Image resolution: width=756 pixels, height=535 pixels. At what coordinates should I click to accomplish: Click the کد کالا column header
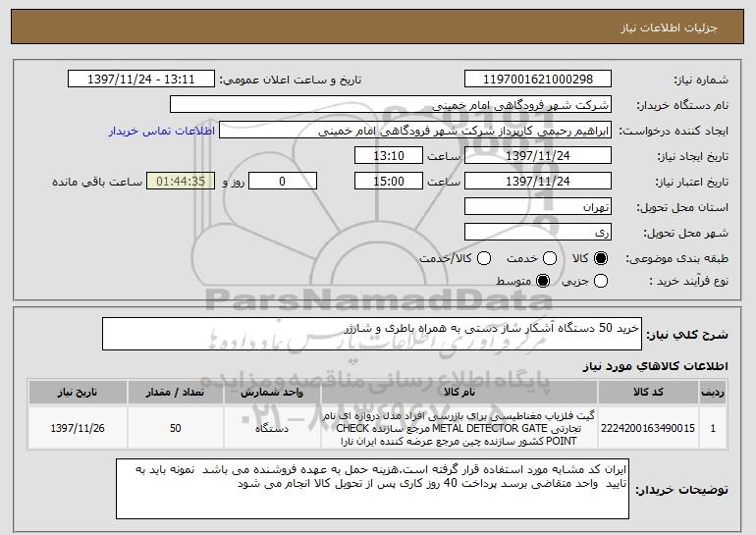click(648, 392)
